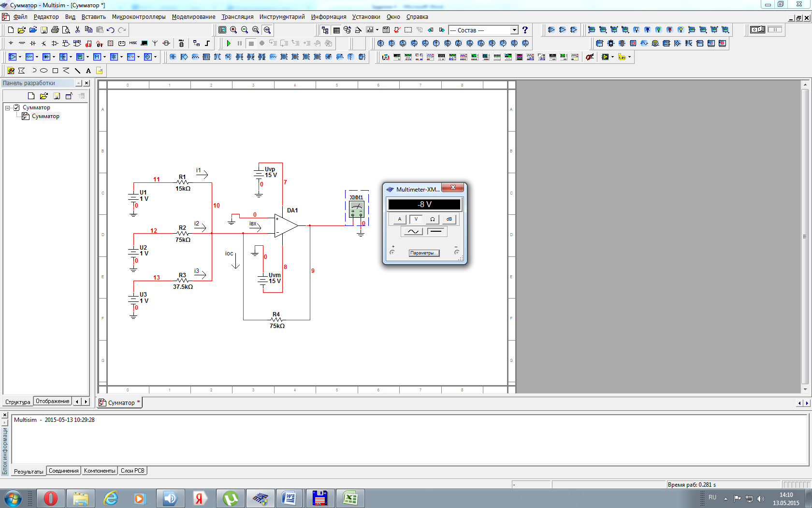This screenshot has height=508, width=812.
Task: Select the ellipse drawing tool
Action: 44,71
